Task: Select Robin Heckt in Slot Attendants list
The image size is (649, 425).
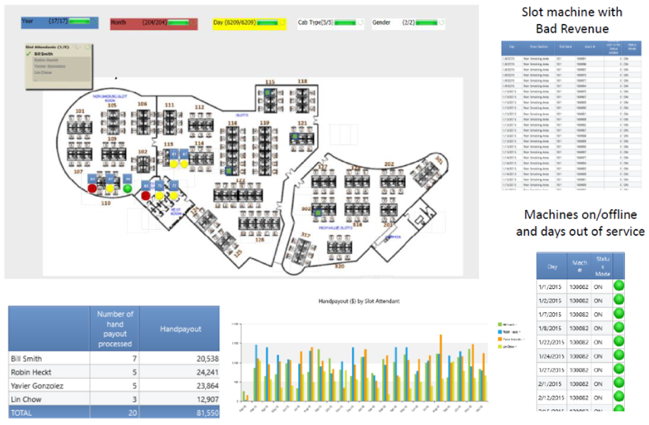Action: click(x=46, y=60)
